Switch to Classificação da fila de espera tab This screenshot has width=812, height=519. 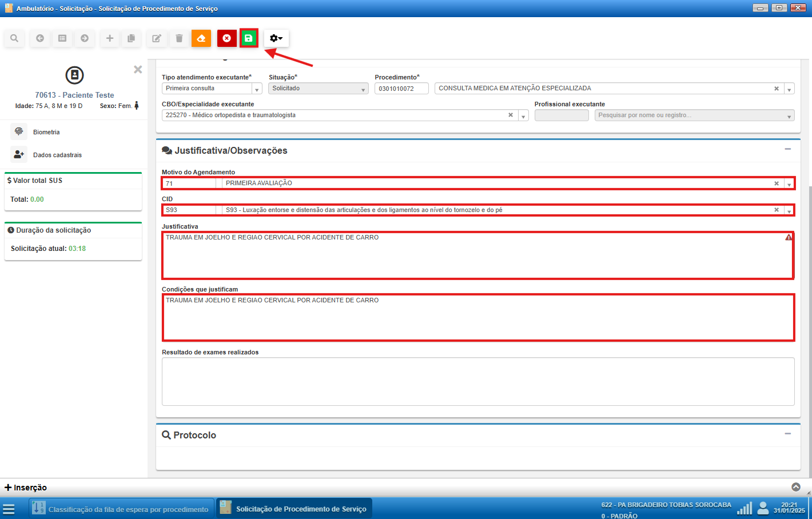tap(122, 509)
